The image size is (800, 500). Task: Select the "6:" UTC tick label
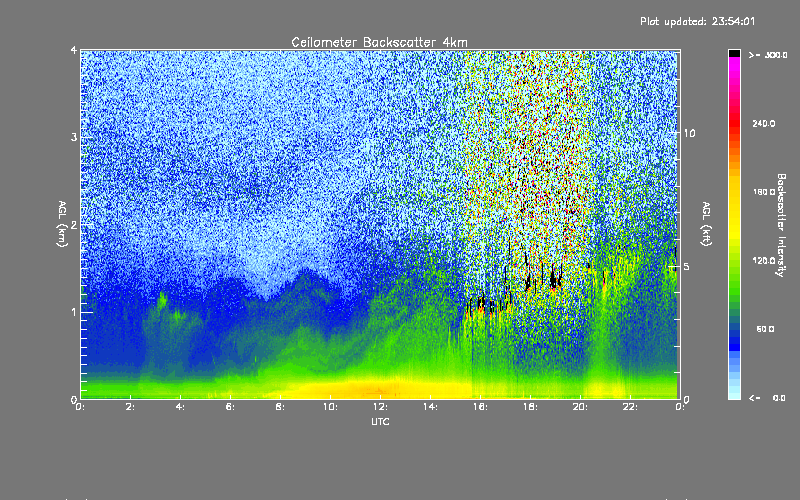[231, 407]
